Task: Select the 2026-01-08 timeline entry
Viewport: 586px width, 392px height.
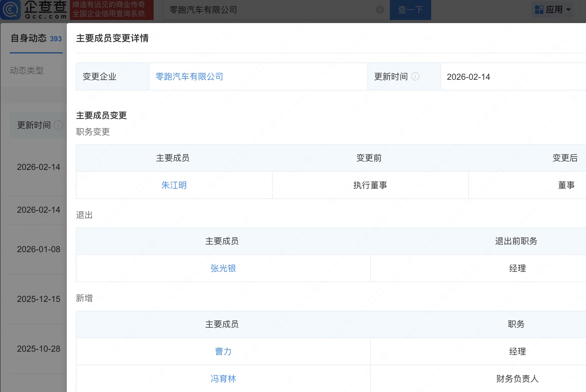Action: pyautogui.click(x=39, y=249)
